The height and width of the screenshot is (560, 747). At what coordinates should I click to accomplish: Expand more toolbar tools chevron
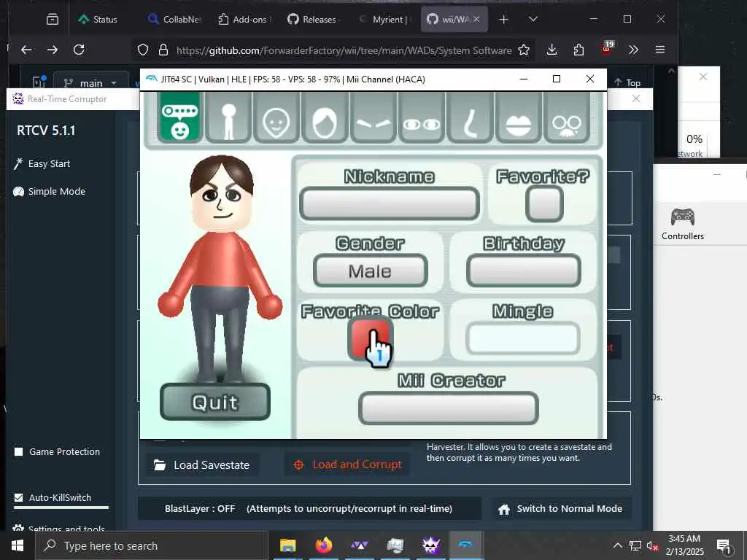click(x=633, y=50)
